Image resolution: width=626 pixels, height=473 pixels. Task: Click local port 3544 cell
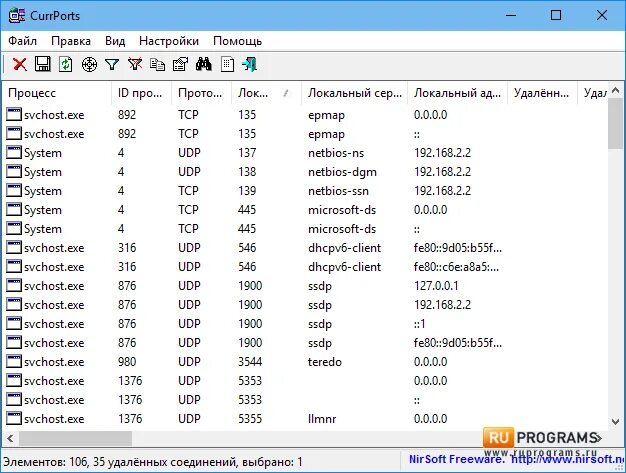[x=250, y=362]
